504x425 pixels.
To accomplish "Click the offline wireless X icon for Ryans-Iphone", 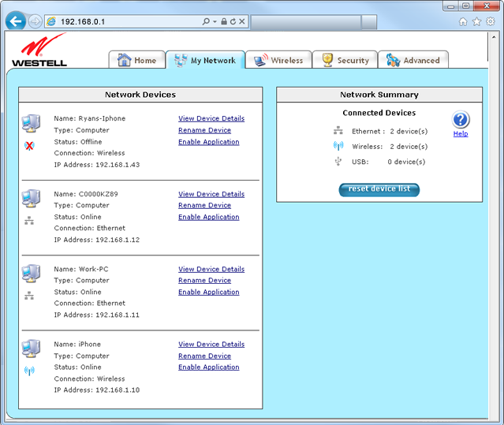I will 29,146.
